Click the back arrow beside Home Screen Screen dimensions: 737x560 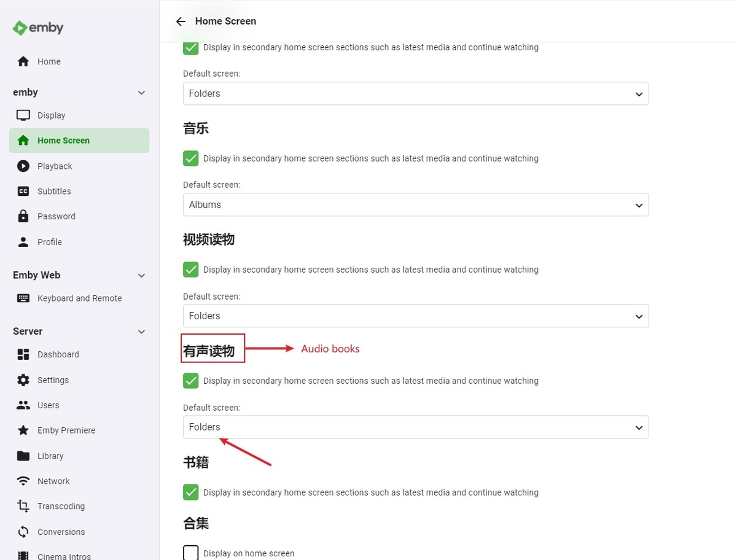[x=181, y=21]
